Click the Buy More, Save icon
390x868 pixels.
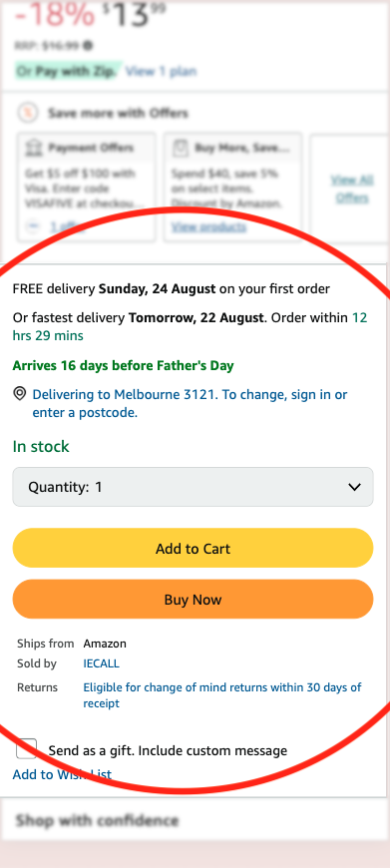point(181,148)
